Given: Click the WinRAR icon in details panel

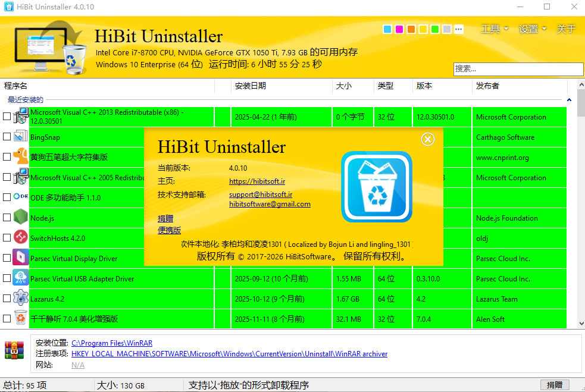Looking at the screenshot, I should 14,350.
